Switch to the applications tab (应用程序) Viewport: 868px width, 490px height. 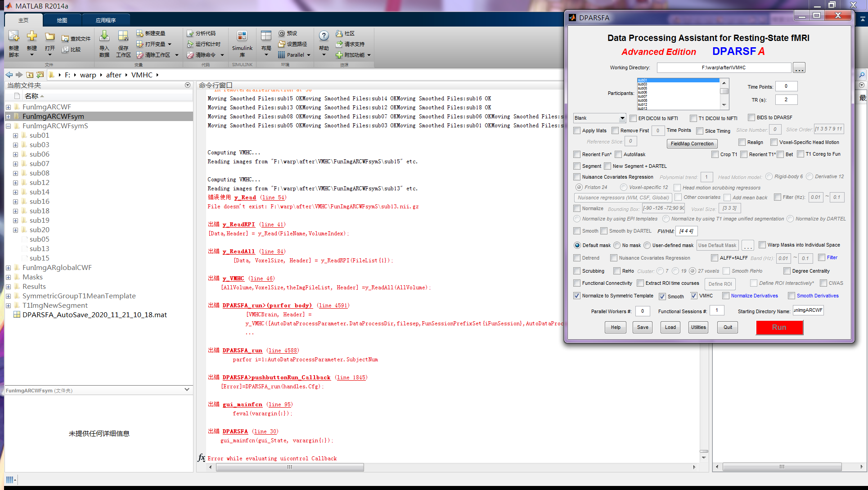coord(106,20)
